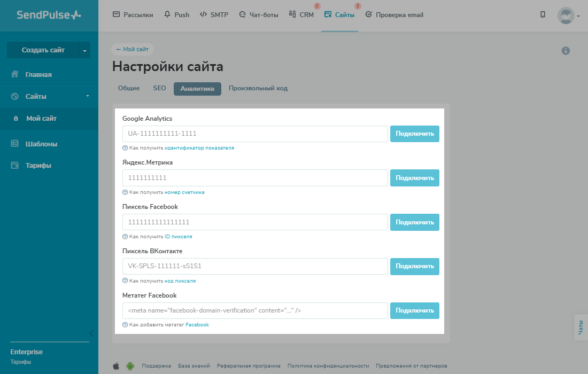Click help icon under Метатег Facebook

(x=125, y=325)
